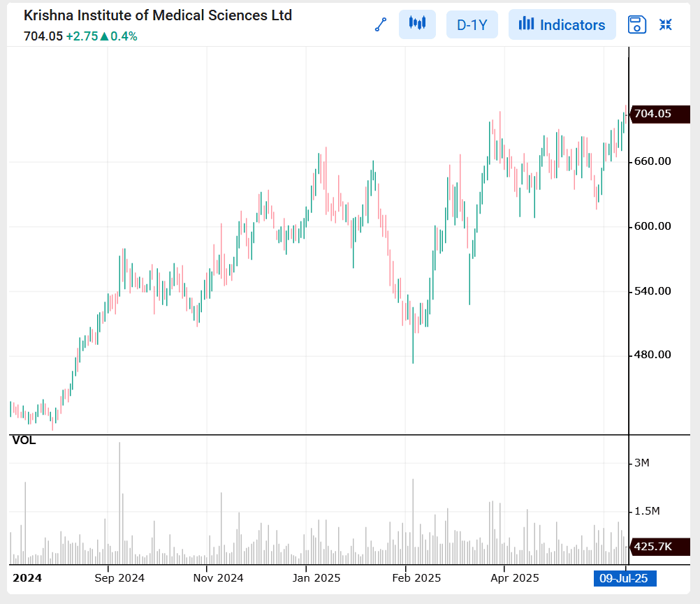
Task: Click the 480.00 price axis label
Action: click(x=652, y=355)
